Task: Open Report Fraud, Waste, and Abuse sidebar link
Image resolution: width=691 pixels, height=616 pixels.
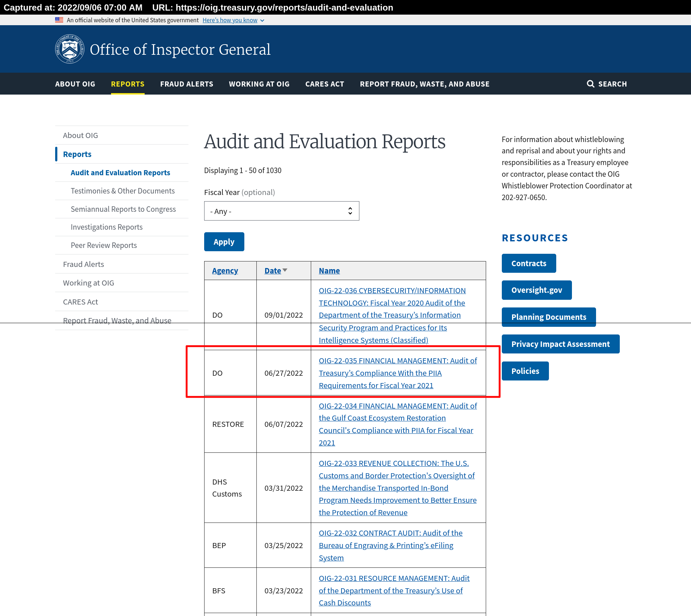Action: click(117, 321)
